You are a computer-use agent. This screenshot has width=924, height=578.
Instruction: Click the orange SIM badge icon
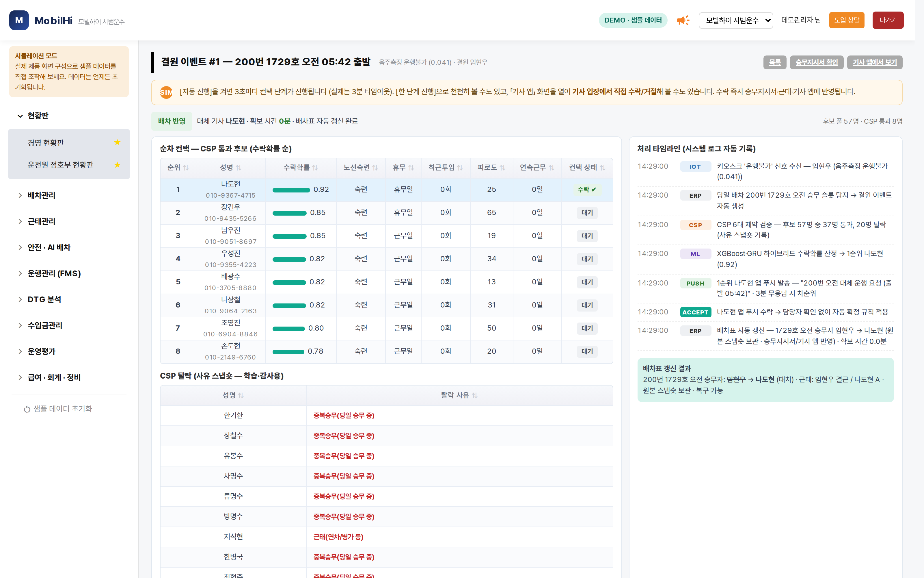pyautogui.click(x=166, y=92)
